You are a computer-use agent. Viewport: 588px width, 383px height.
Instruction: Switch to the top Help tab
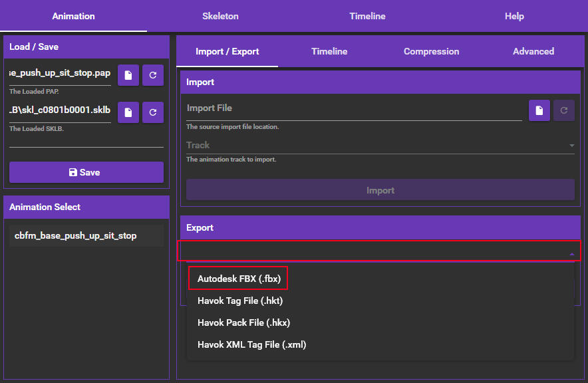point(514,16)
